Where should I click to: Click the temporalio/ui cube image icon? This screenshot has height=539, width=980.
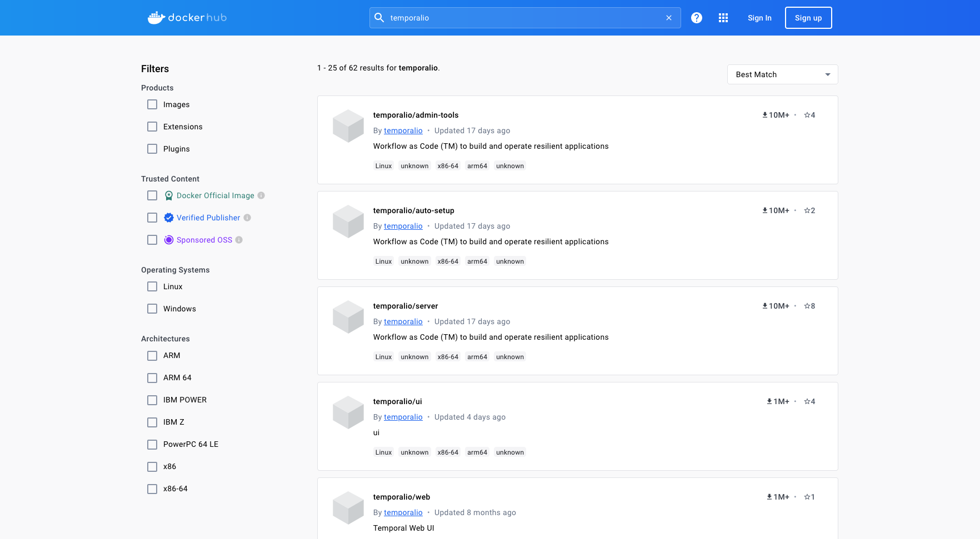(x=348, y=412)
